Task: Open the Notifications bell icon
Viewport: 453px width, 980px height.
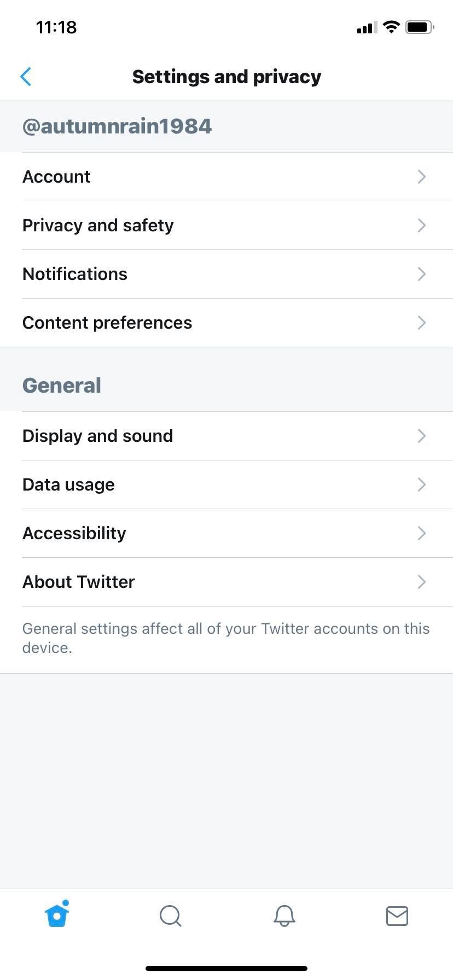Action: click(x=283, y=916)
